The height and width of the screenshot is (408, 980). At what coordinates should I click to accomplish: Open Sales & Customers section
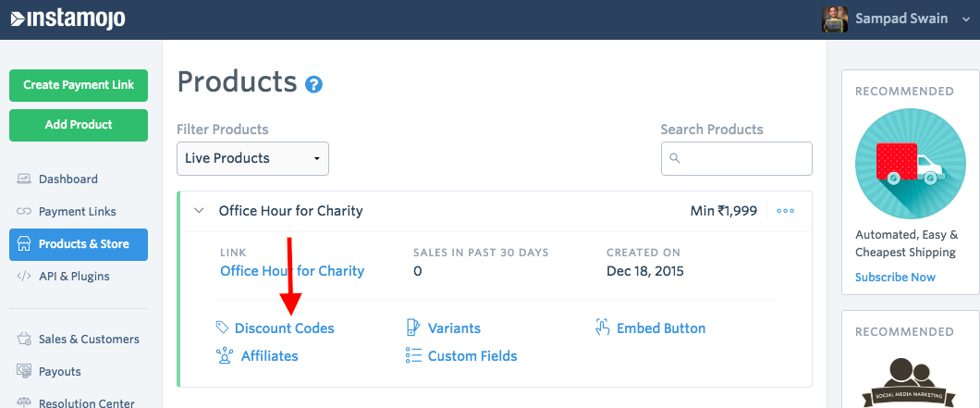pos(88,339)
